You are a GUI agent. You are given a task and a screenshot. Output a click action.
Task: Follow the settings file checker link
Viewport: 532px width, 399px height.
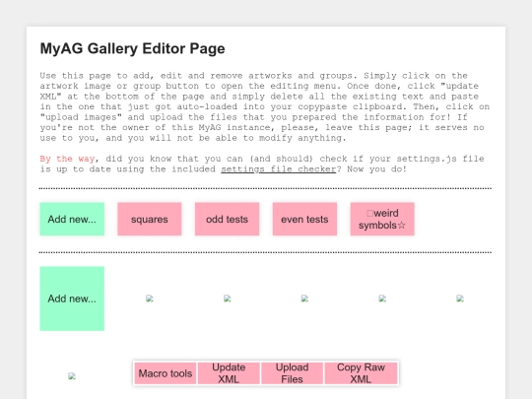[x=279, y=169]
